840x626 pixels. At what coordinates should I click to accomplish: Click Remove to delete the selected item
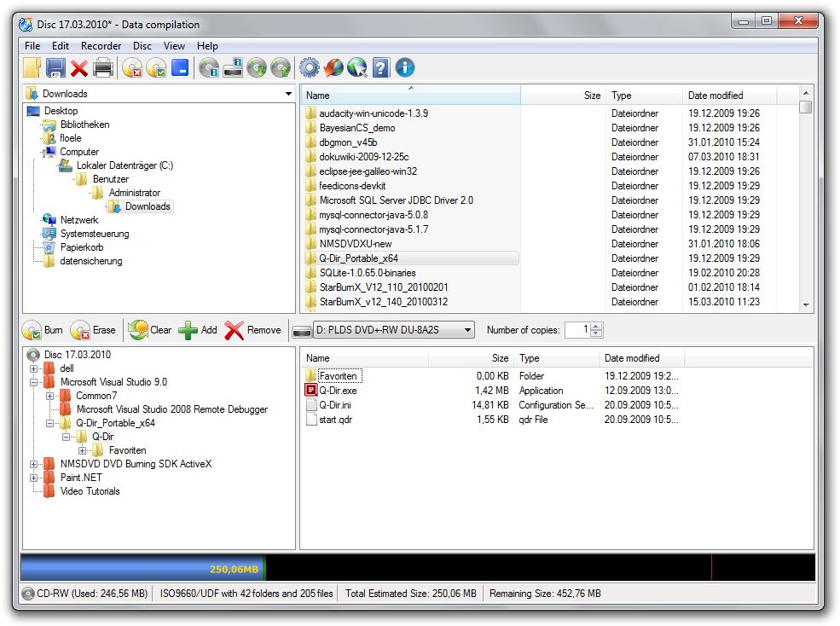tap(252, 330)
